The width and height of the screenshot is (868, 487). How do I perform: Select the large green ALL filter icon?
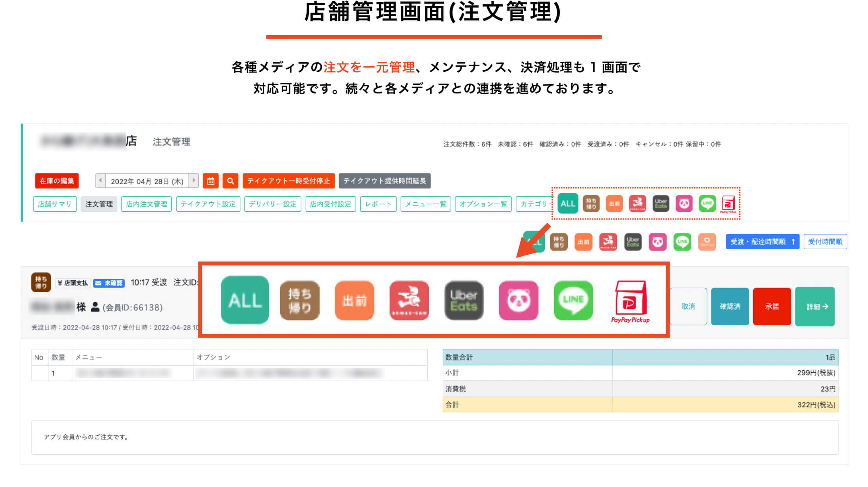[245, 300]
